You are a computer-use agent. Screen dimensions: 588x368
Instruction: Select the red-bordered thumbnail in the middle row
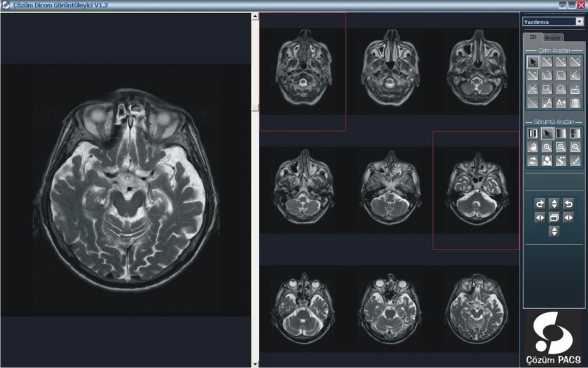pos(476,190)
